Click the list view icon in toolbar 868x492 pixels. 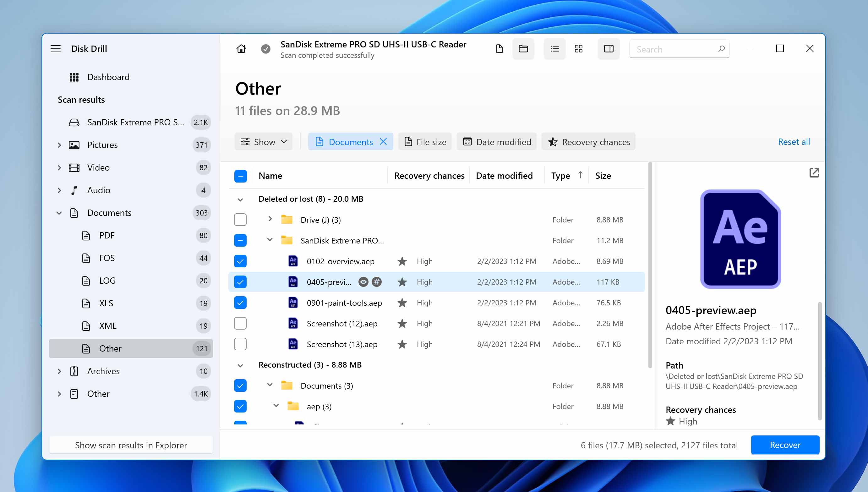pos(554,49)
